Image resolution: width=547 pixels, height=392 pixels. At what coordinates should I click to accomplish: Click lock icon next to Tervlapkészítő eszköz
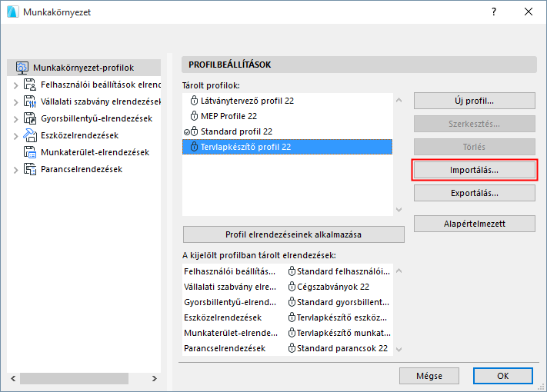(x=292, y=317)
